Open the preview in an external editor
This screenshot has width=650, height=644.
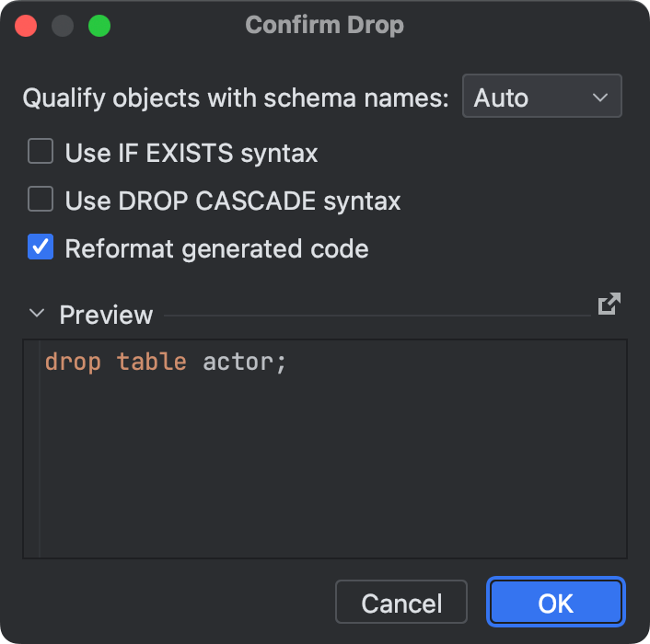tap(609, 305)
